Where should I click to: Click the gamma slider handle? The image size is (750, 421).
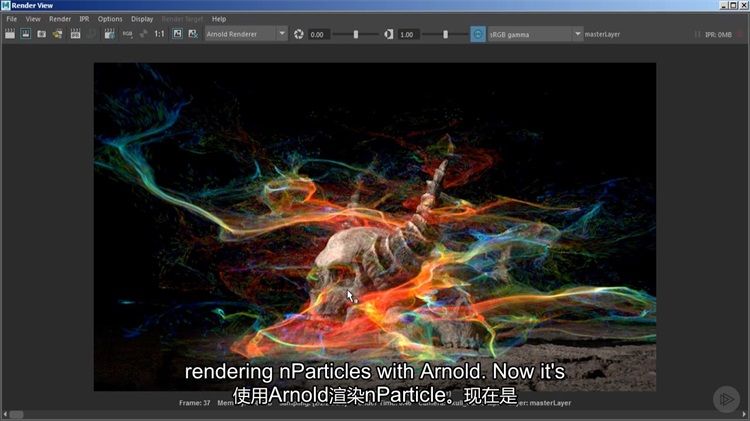pos(445,34)
